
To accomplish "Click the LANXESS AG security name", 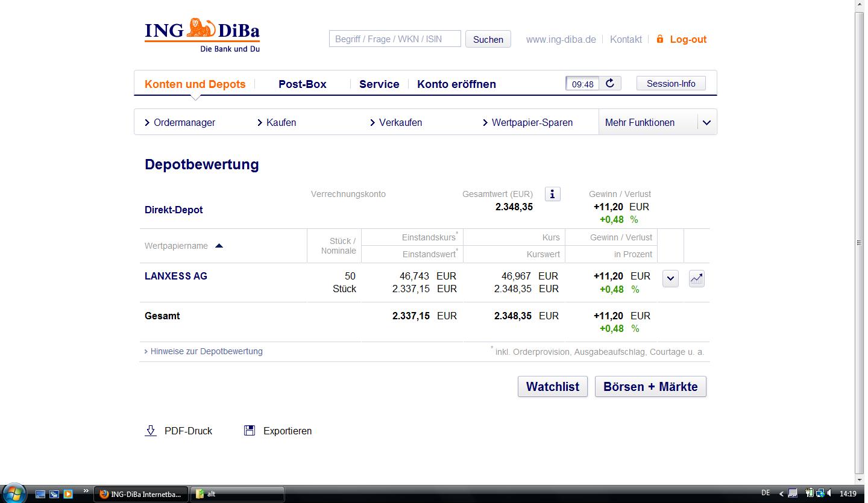I will (176, 276).
